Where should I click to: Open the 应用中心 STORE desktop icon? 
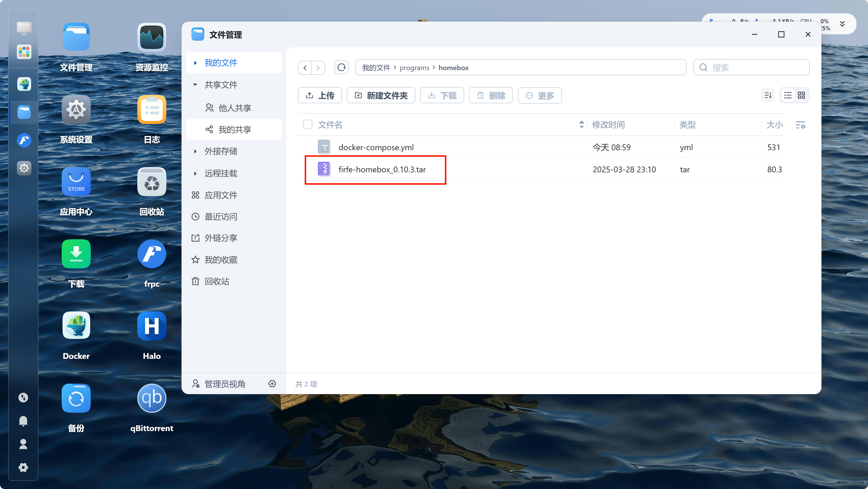tap(76, 181)
